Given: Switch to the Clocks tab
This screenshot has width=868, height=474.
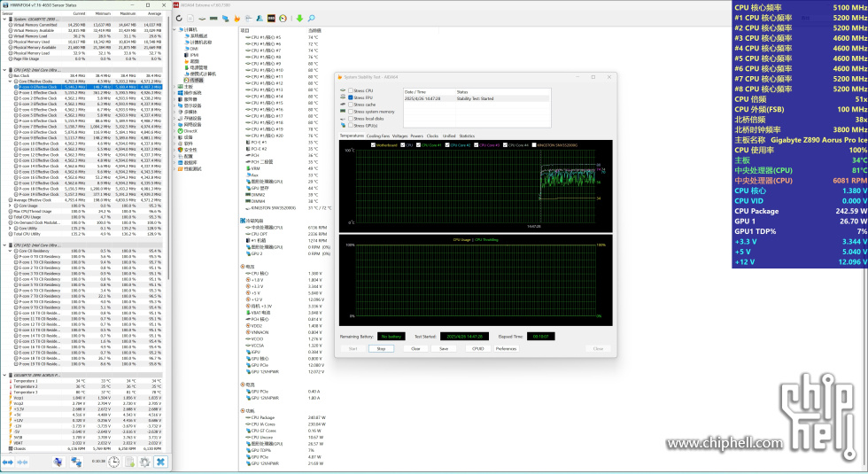Looking at the screenshot, I should pyautogui.click(x=432, y=136).
